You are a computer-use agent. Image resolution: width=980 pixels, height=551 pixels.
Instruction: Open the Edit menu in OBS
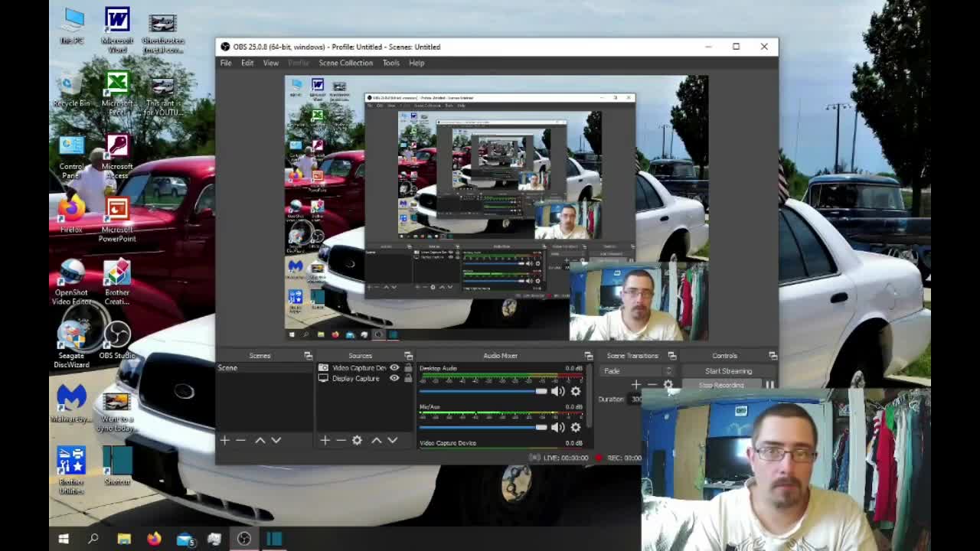click(247, 63)
